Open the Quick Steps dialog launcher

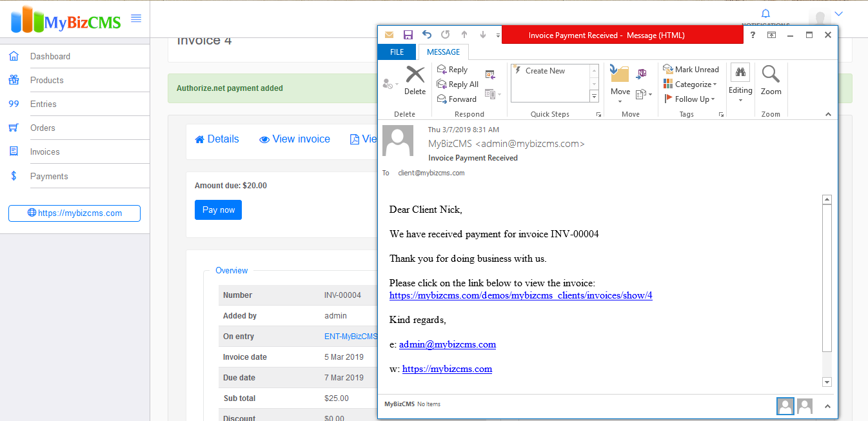coord(598,114)
